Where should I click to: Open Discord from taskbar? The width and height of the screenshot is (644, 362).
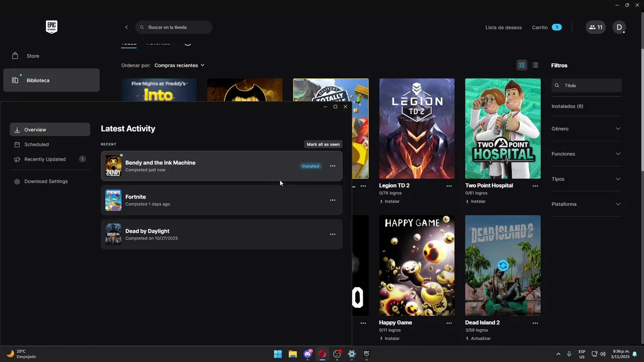(x=307, y=354)
